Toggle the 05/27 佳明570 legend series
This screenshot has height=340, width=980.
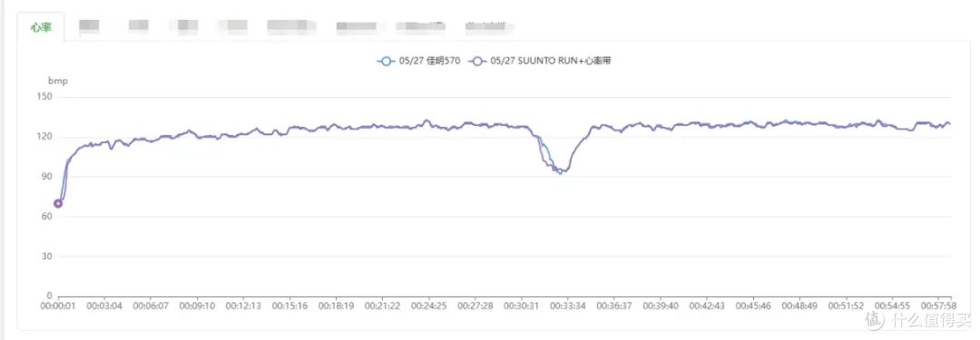(x=418, y=62)
